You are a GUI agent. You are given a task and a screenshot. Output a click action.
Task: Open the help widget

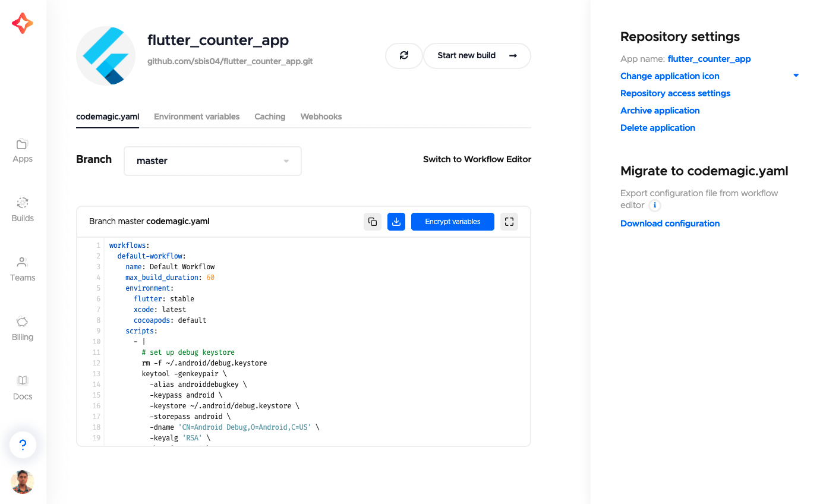[x=22, y=445]
